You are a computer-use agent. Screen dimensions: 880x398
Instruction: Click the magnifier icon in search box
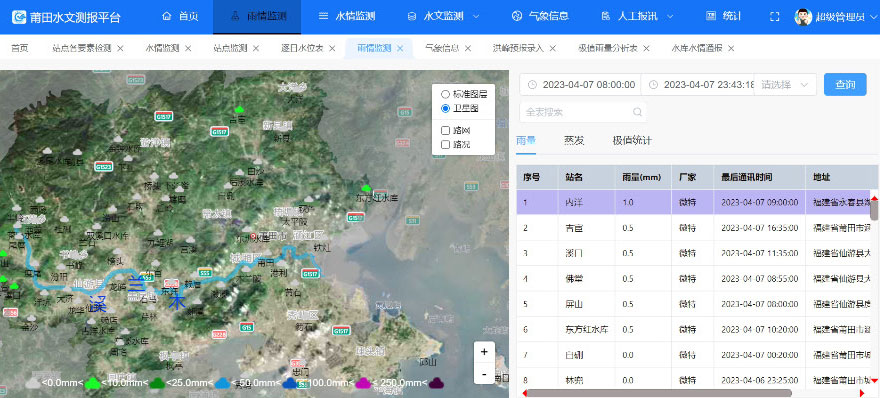(637, 112)
